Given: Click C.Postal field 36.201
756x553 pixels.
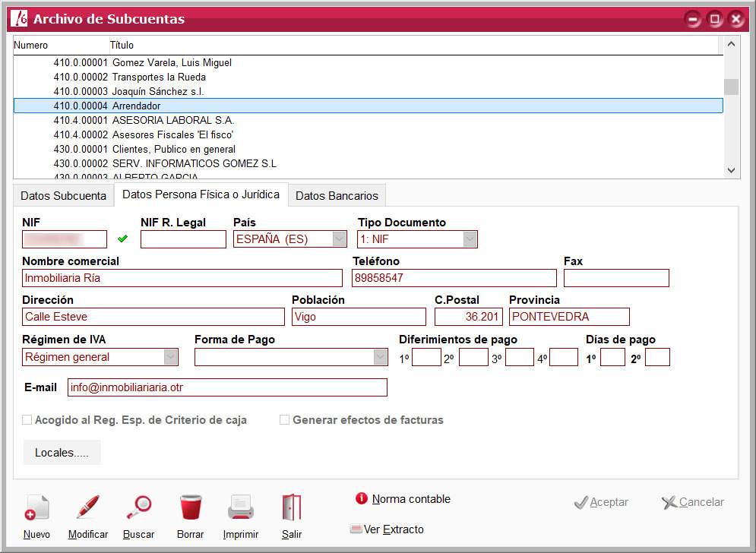Looking at the screenshot, I should tap(469, 317).
